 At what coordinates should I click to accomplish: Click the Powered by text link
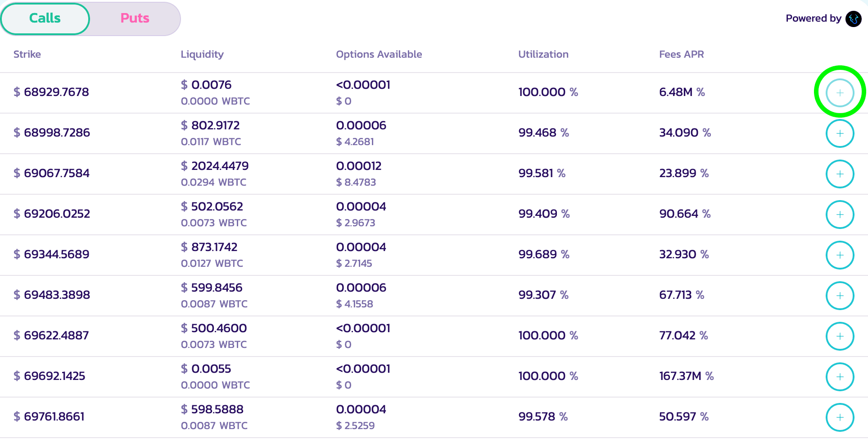tap(813, 18)
